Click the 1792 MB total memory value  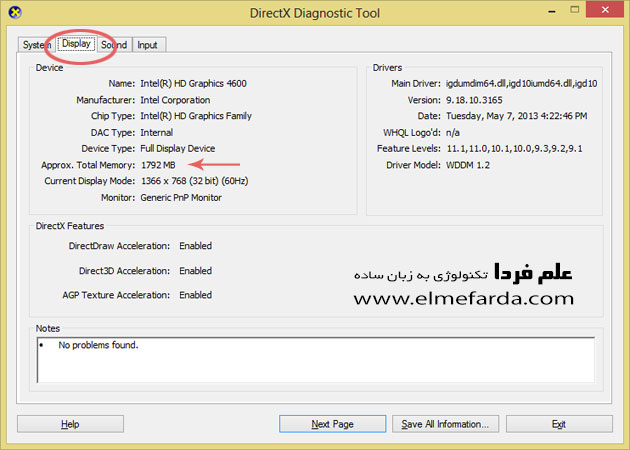tap(160, 165)
